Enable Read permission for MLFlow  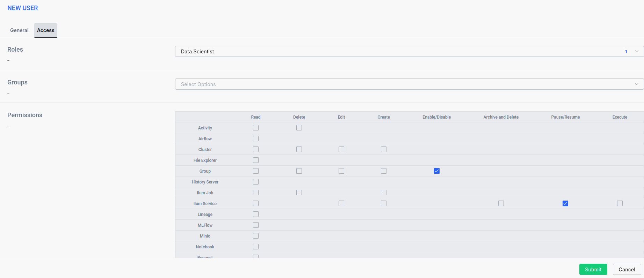pos(256,225)
